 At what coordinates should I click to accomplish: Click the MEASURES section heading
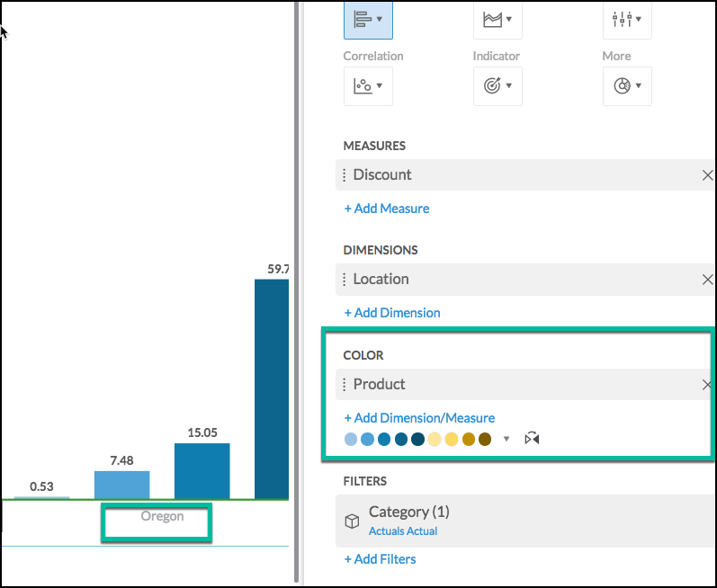click(x=374, y=146)
